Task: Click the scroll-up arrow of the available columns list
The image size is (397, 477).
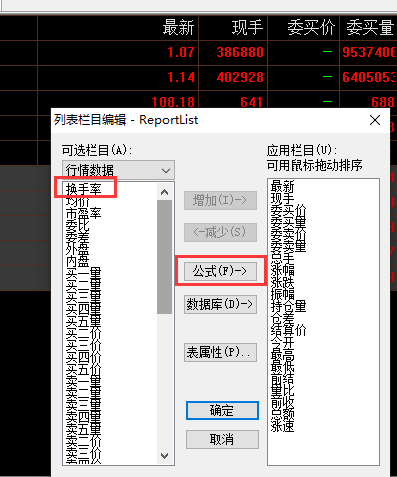Action: [164, 192]
